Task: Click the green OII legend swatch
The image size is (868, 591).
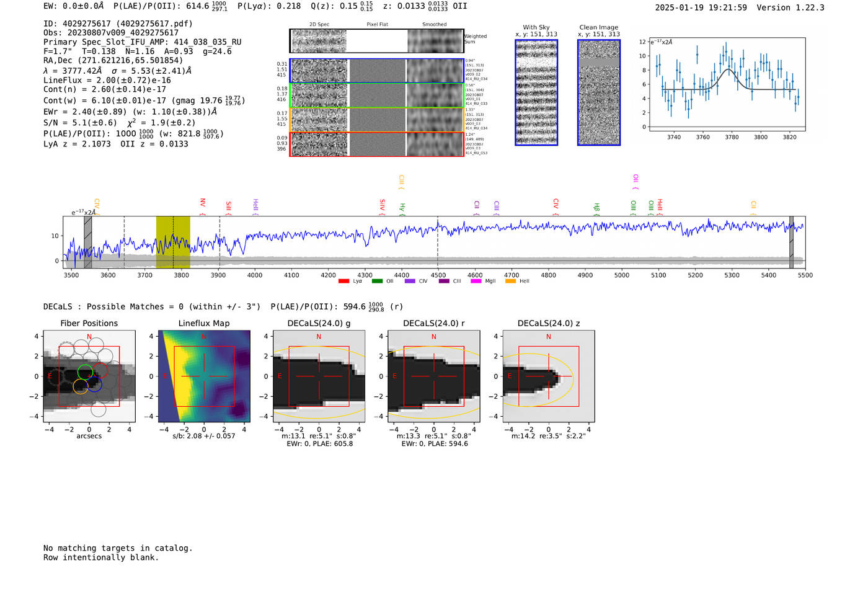Action: [377, 282]
